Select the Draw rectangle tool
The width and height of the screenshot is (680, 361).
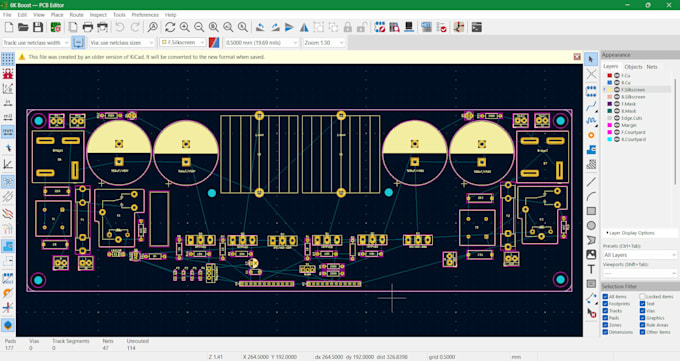[591, 211]
